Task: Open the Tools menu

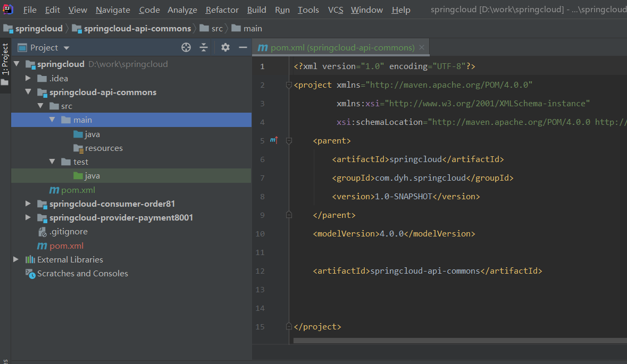Action: pyautogui.click(x=308, y=10)
